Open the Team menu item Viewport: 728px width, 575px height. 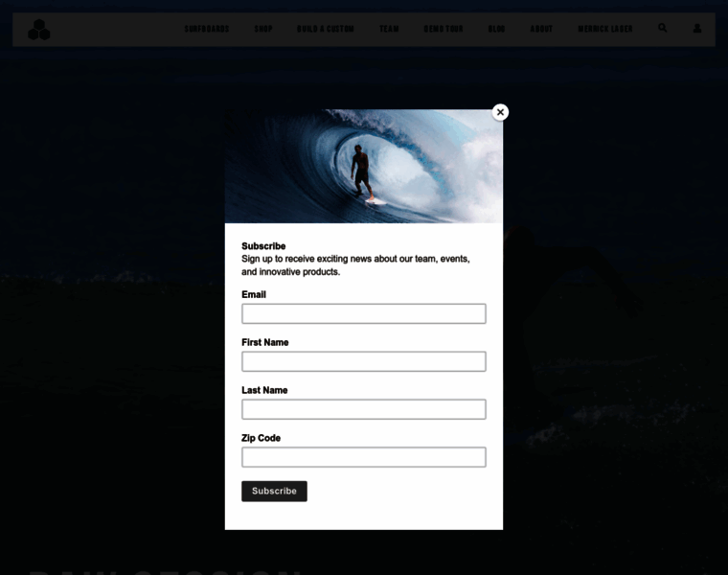[389, 29]
